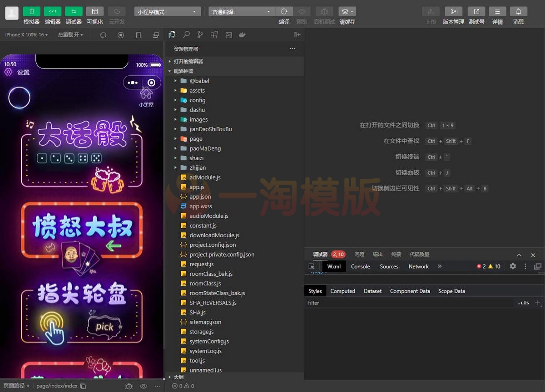
Task: Expand the @babel folder
Action: (x=234, y=81)
